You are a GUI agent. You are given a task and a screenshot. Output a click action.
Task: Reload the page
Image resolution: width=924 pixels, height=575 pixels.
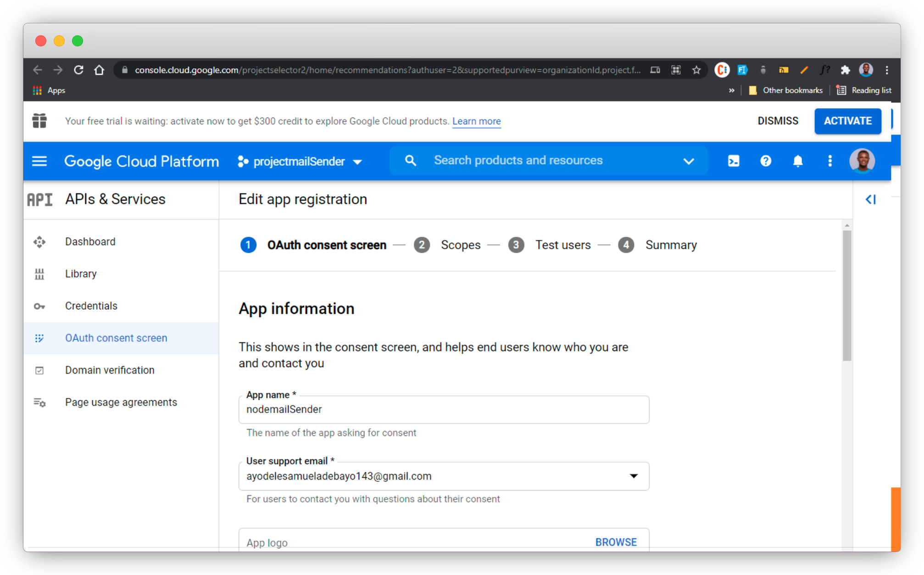tap(78, 70)
